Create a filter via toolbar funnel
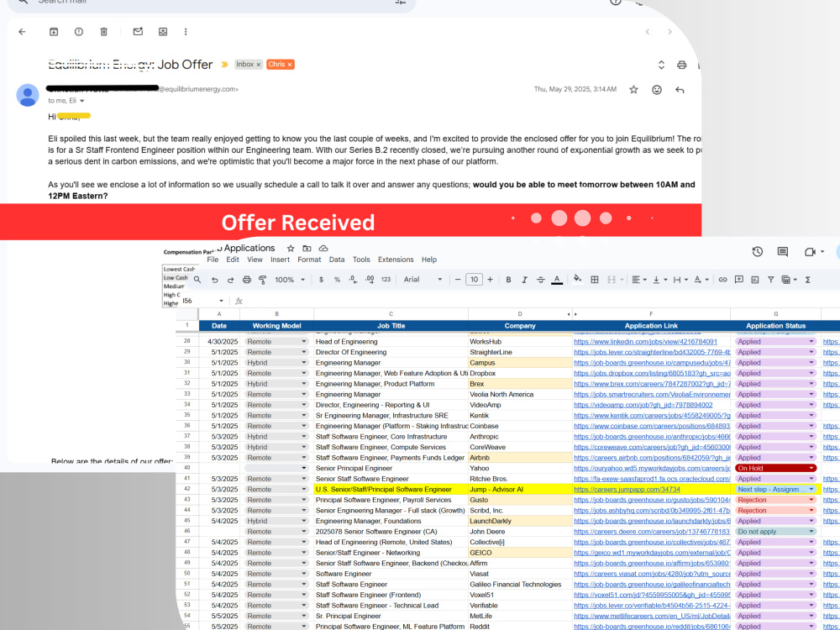840x630 pixels. (770, 280)
